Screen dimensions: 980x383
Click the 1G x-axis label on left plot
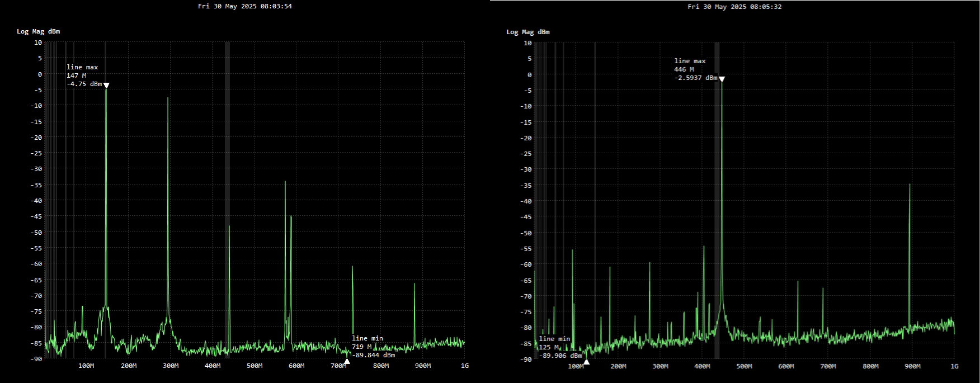click(464, 366)
